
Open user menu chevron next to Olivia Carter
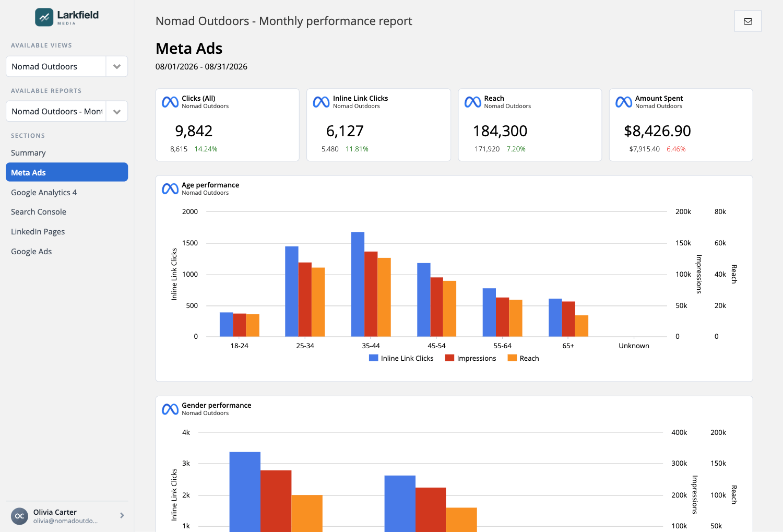(122, 515)
